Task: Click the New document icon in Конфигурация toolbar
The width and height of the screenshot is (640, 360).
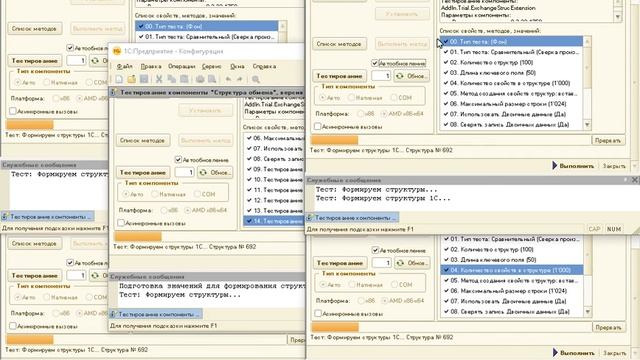Action: point(119,79)
